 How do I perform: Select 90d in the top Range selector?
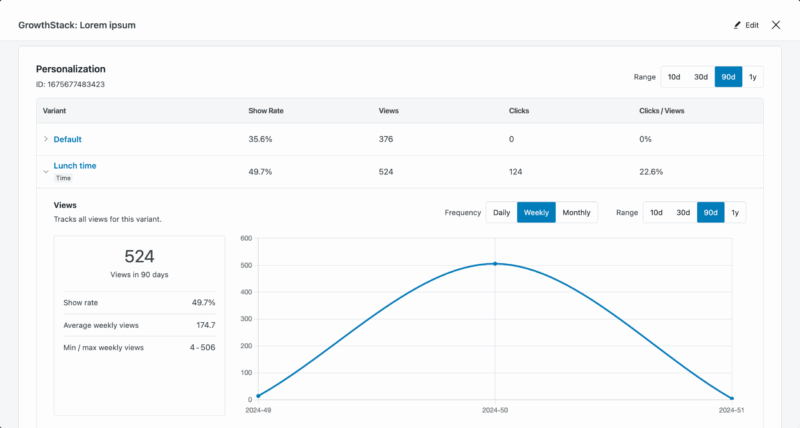pos(728,76)
